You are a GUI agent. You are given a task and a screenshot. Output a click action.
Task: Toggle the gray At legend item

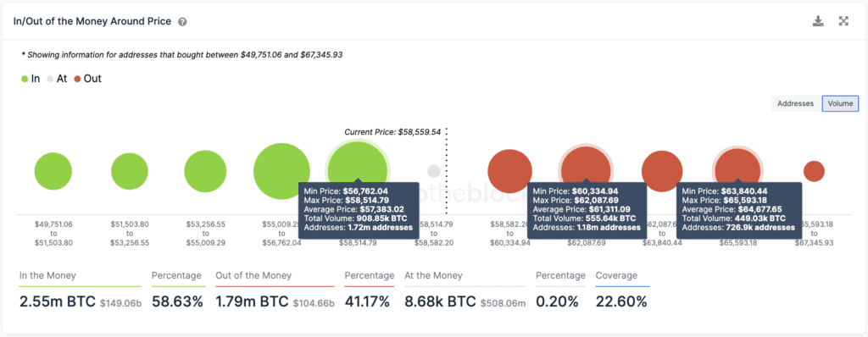coord(57,79)
